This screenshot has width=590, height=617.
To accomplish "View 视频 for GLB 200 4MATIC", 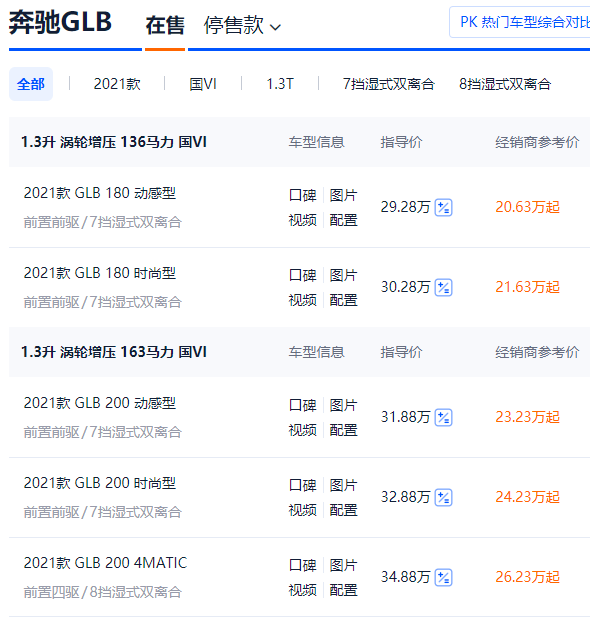I will (303, 590).
